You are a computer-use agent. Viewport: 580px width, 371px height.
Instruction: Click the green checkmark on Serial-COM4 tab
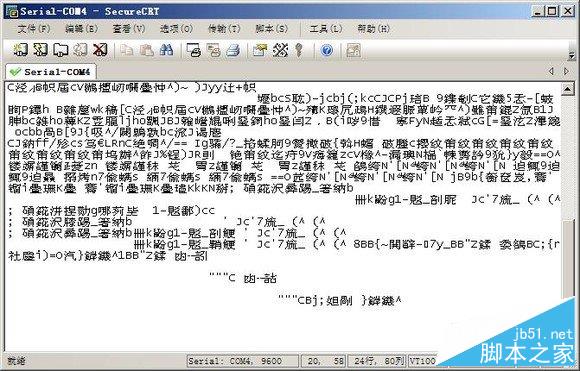(15, 71)
